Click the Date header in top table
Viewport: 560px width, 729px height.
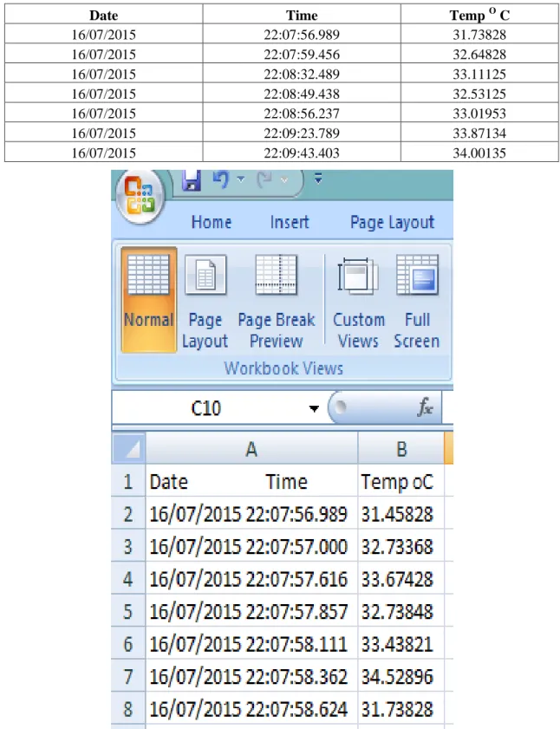coord(104,16)
